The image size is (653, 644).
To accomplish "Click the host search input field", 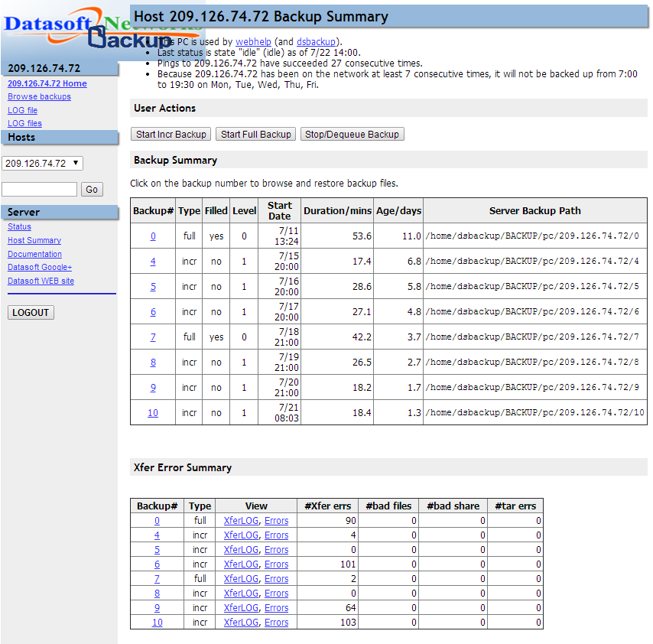I will [x=40, y=189].
